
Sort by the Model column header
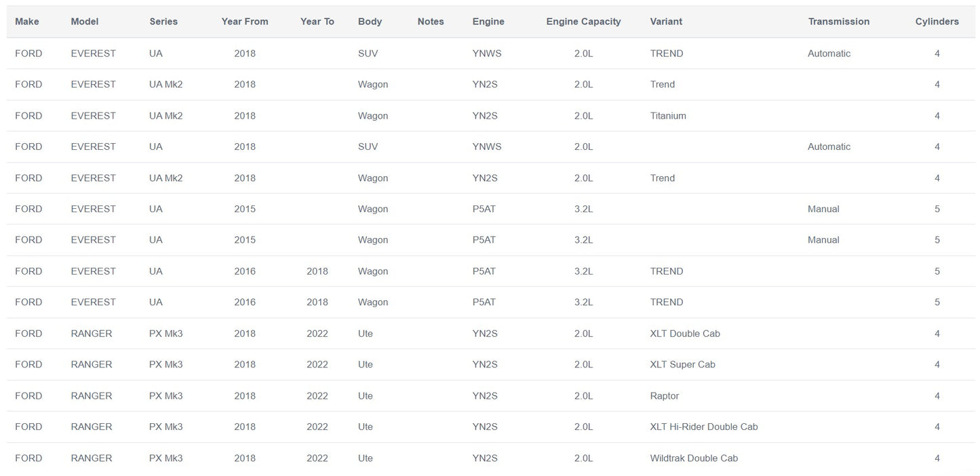[85, 22]
